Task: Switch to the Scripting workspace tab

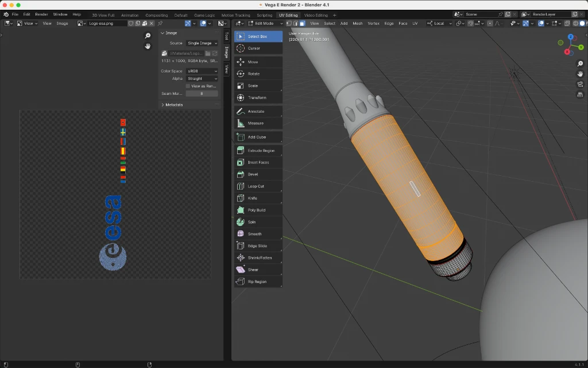Action: pos(264,16)
